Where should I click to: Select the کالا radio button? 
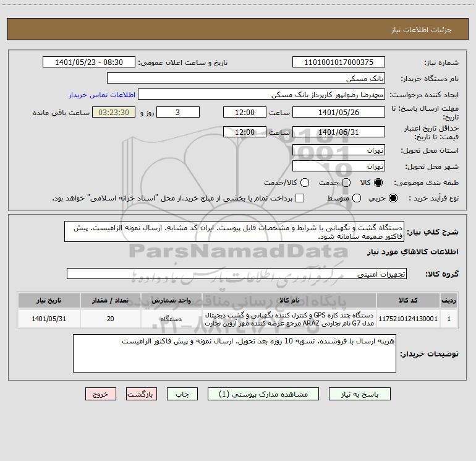pos(378,183)
